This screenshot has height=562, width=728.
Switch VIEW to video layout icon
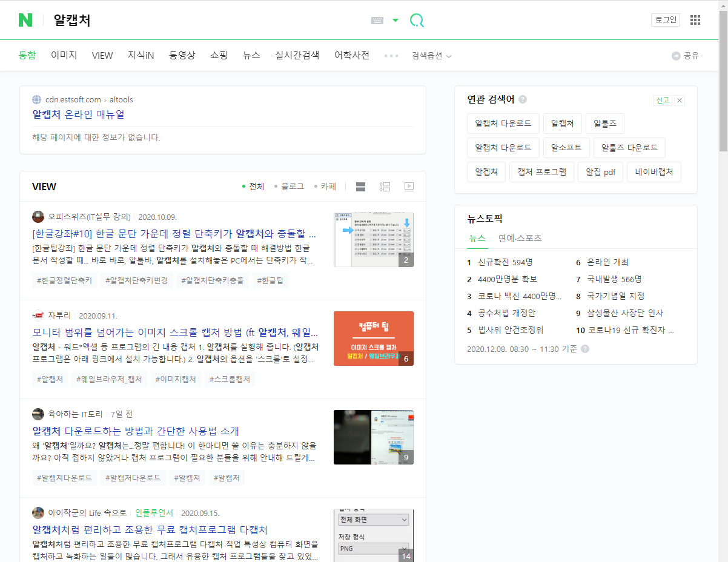409,187
